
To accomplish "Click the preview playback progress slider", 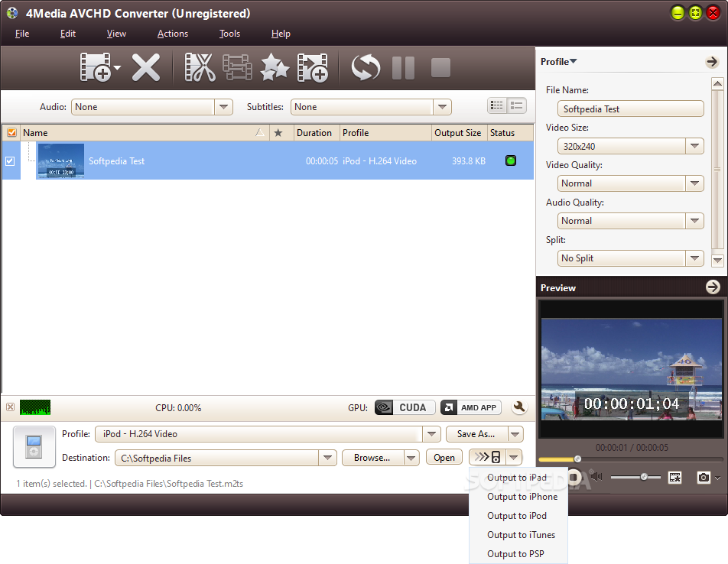I will click(630, 459).
